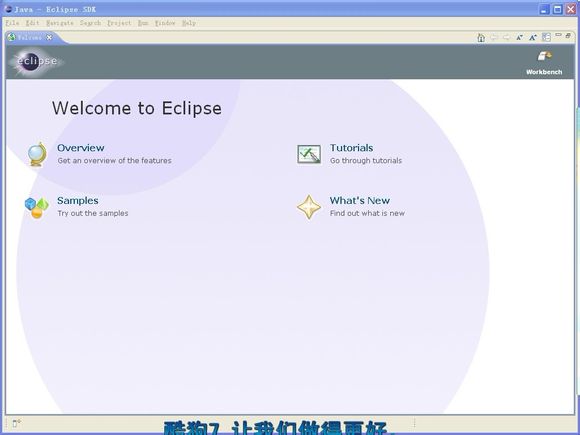Screen dimensions: 580x435
Task: Click the Samples shapes icon
Action: 37,208
